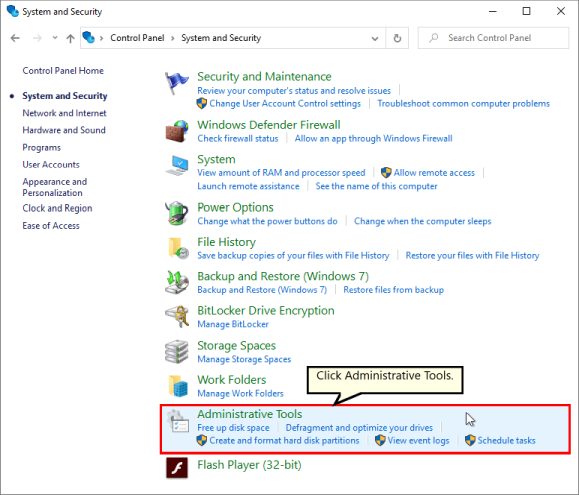The image size is (579, 495).
Task: Click Check firewall status
Action: 237,138
